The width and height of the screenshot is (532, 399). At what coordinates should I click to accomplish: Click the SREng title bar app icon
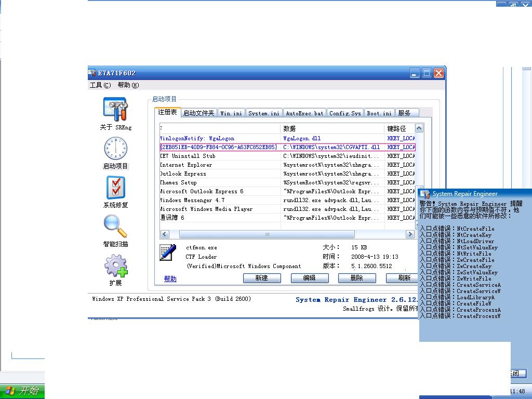[x=92, y=73]
